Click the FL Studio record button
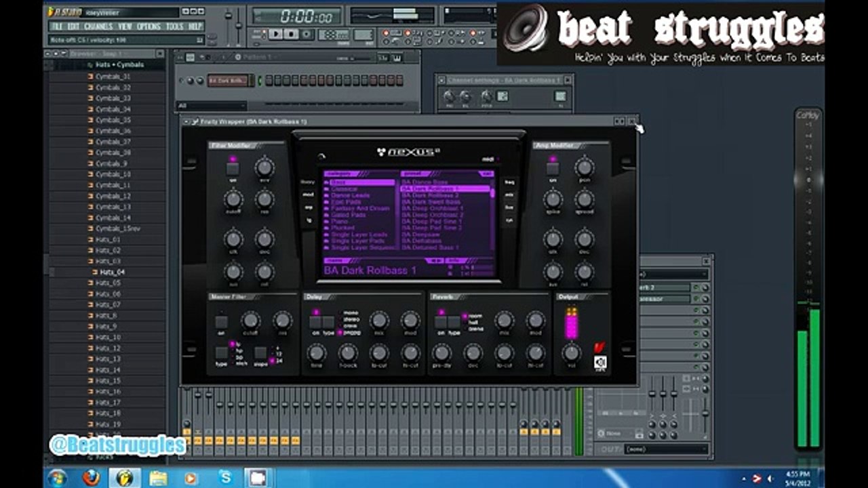 (x=307, y=34)
